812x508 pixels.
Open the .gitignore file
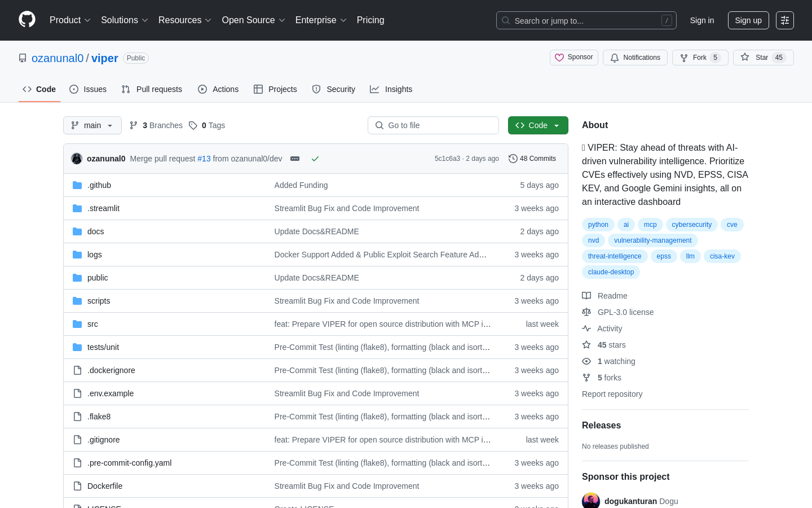click(x=103, y=440)
